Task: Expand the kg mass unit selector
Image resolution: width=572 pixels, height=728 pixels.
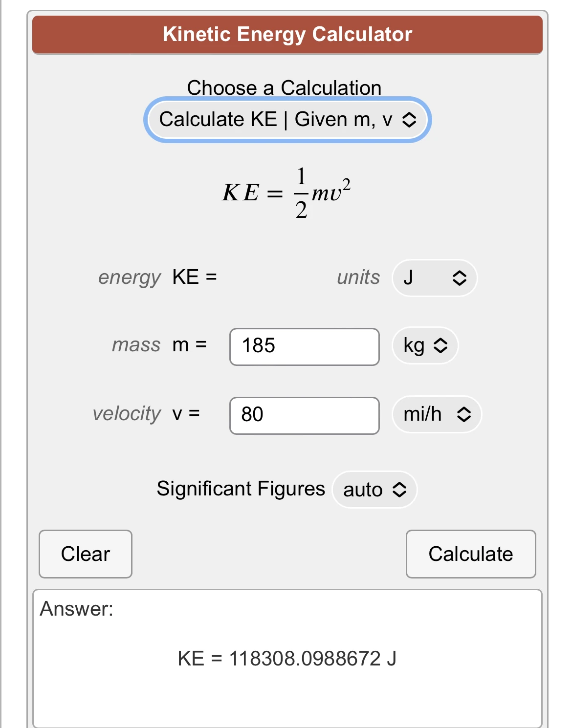Action: pyautogui.click(x=425, y=346)
